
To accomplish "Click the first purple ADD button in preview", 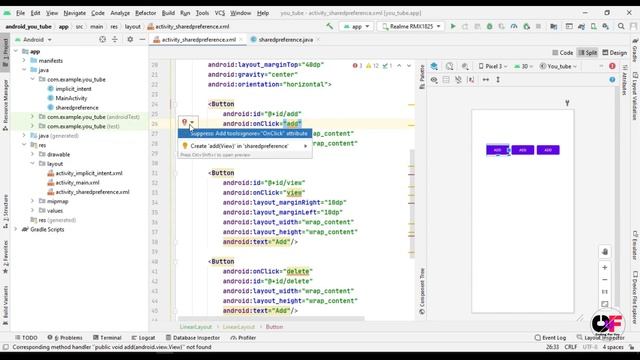I will (x=498, y=150).
